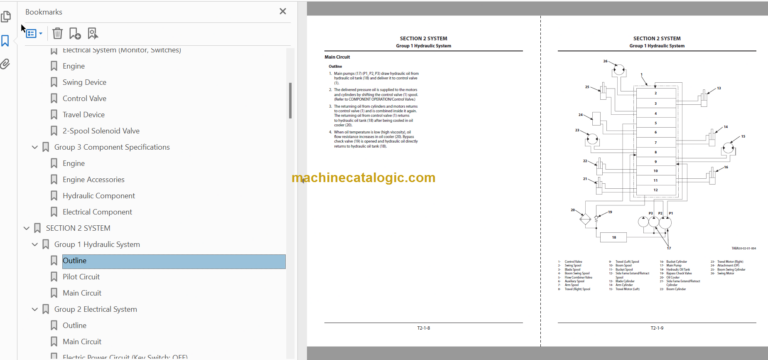Click bookmark icon beside Electrical Component
Screen dimensions: 768x360
tap(54, 212)
